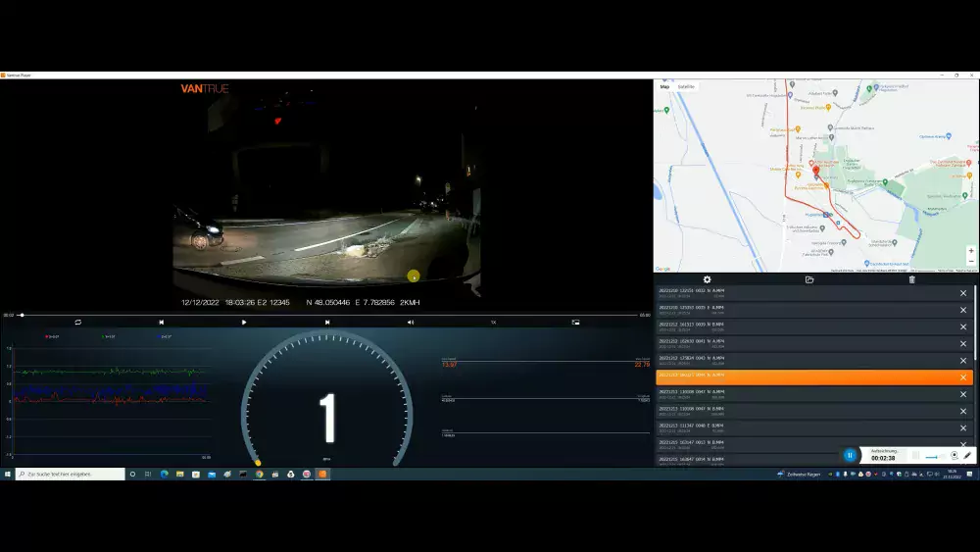
Task: Zoom out on the map
Action: coord(970,262)
